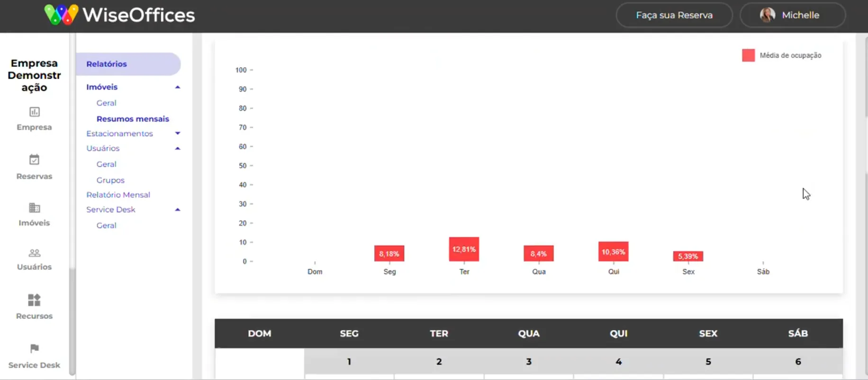Toggle the Média de ocupação legend swatch
Viewport: 868px width, 380px height.
(x=748, y=55)
